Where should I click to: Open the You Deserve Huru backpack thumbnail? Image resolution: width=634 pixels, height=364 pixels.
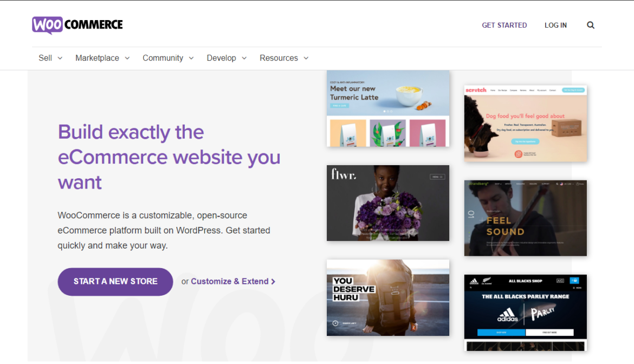(388, 298)
